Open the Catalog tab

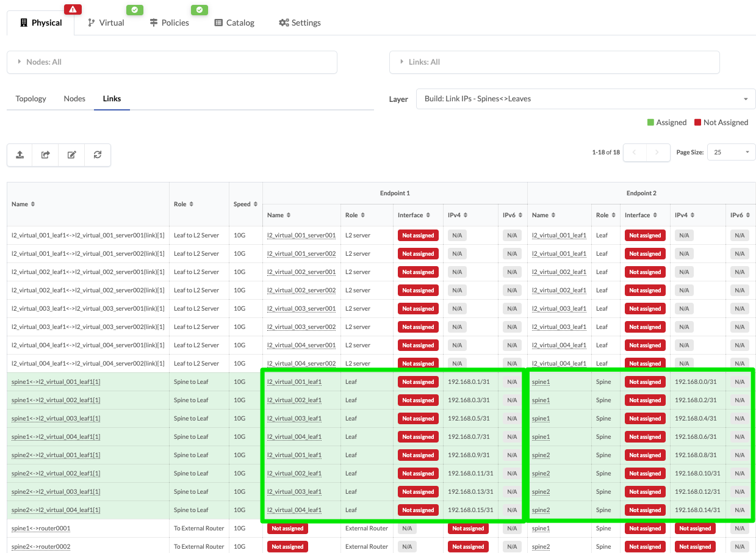pyautogui.click(x=234, y=23)
